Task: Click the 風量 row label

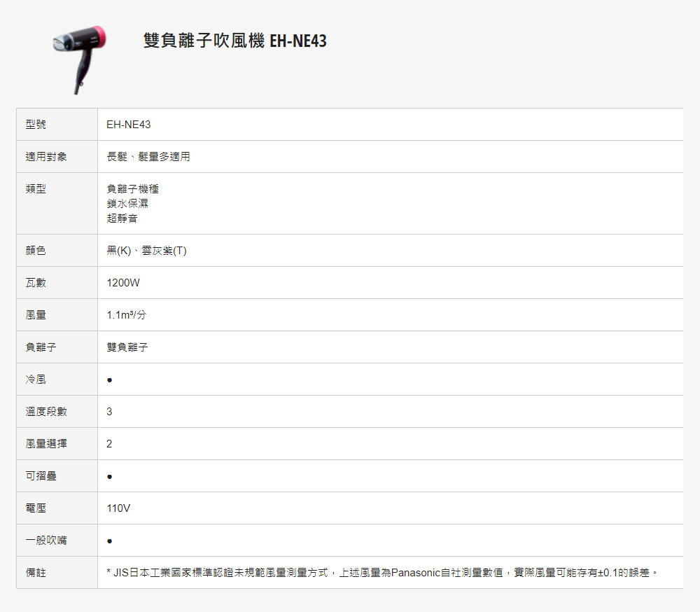Action: pyautogui.click(x=36, y=314)
